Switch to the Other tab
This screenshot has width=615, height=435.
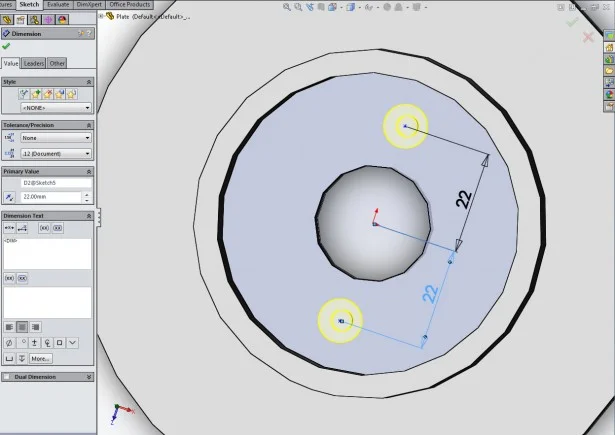tap(57, 63)
